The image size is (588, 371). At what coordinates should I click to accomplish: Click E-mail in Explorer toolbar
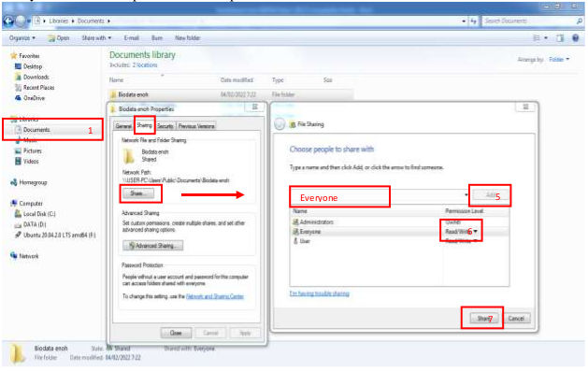pos(131,38)
